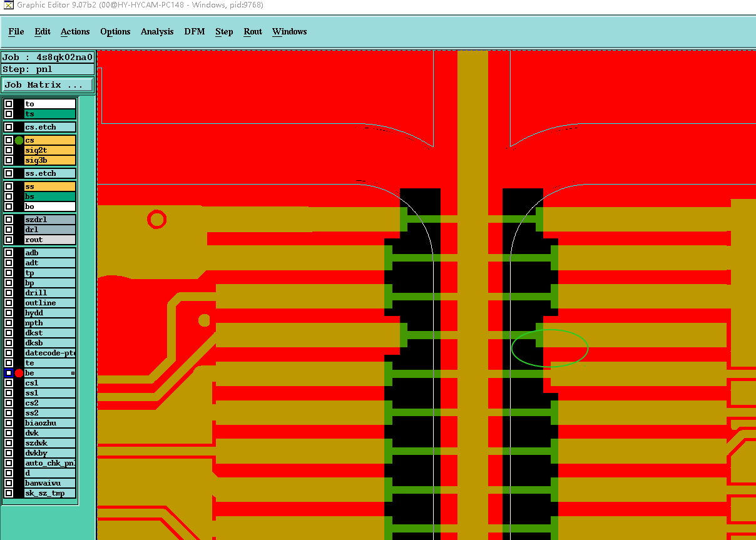Viewport: 756px width, 540px height.
Task: Open the File menu
Action: [x=16, y=31]
